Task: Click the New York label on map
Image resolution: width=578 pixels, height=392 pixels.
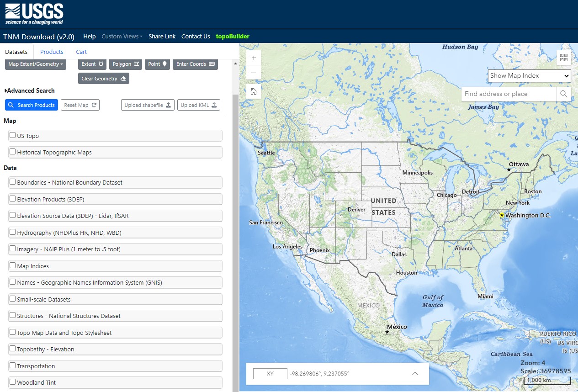Action: point(518,202)
